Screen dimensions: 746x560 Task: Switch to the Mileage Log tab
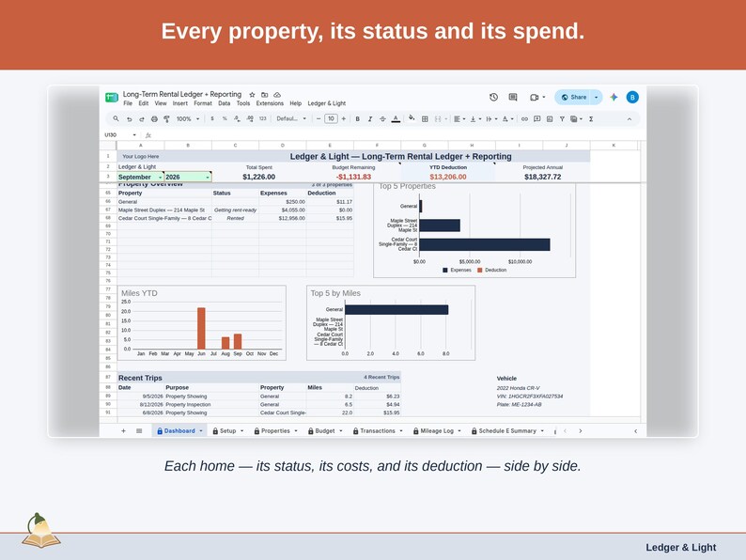437,431
